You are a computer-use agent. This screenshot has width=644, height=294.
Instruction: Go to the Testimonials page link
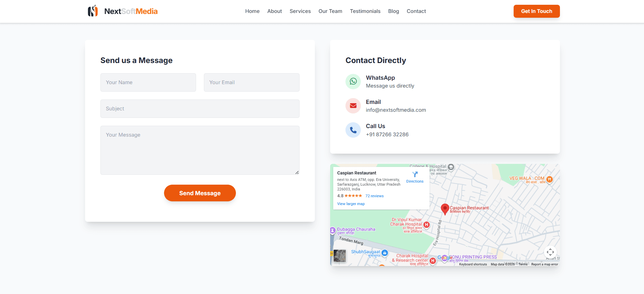tap(365, 11)
